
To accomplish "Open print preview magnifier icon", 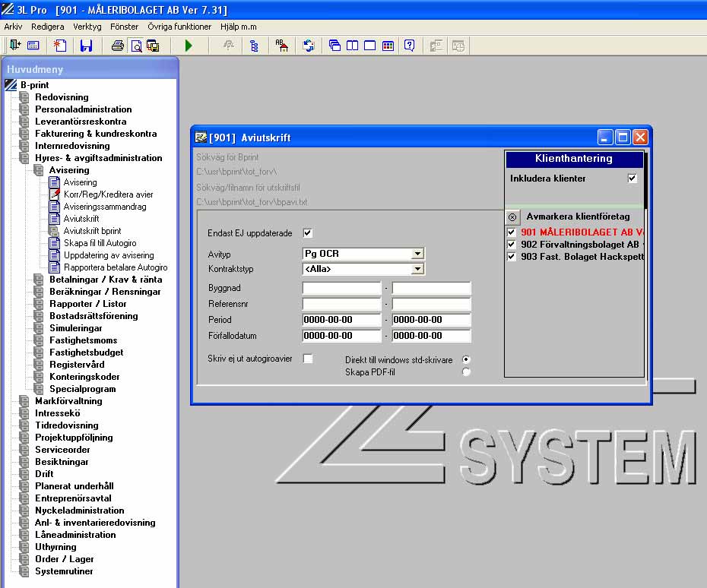I will click(135, 46).
